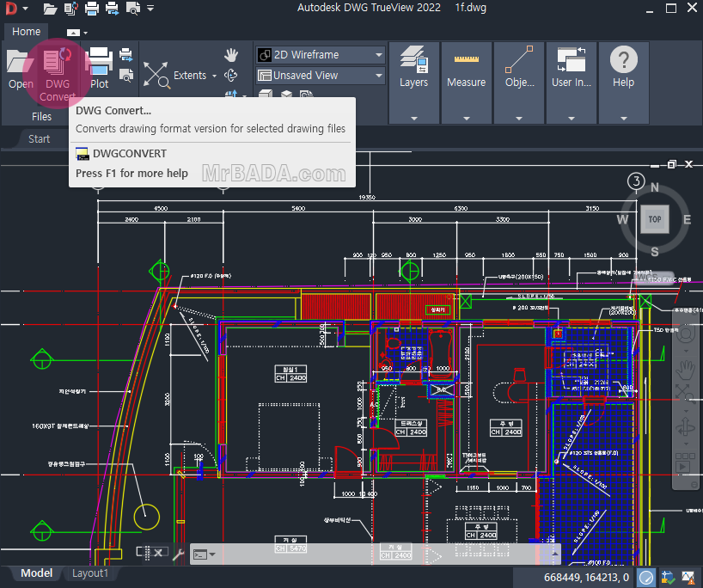Click small Batch Plot icon beside Plot
This screenshot has width=703, height=588.
(x=126, y=55)
